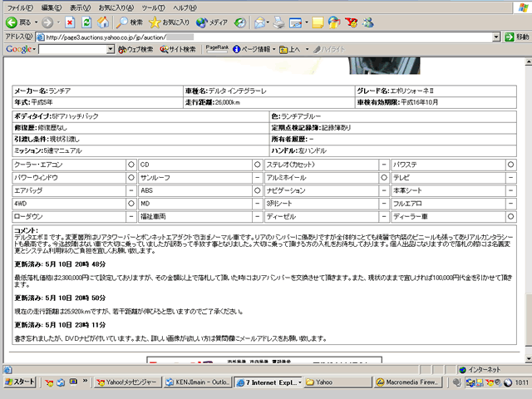Open the 検索 search pane

130,22
